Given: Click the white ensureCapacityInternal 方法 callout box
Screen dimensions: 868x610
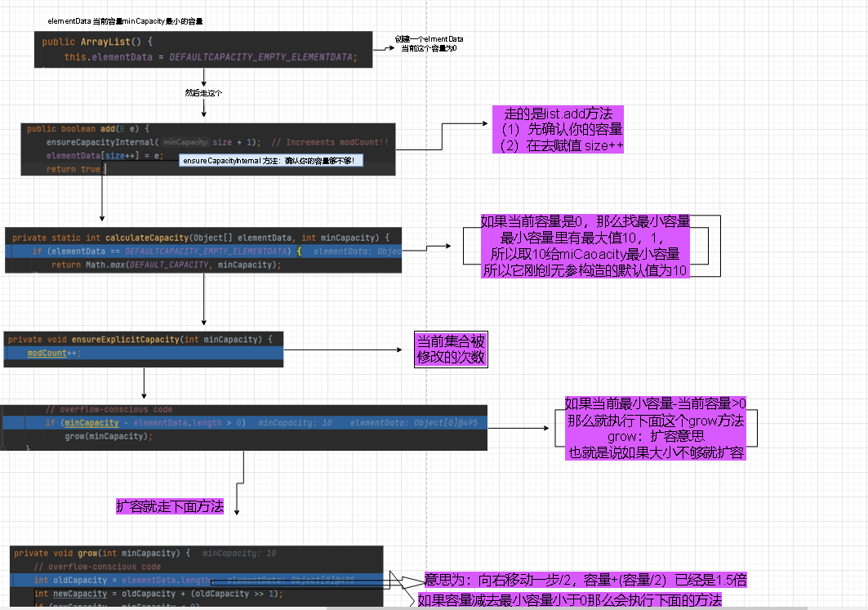Looking at the screenshot, I should pos(271,161).
